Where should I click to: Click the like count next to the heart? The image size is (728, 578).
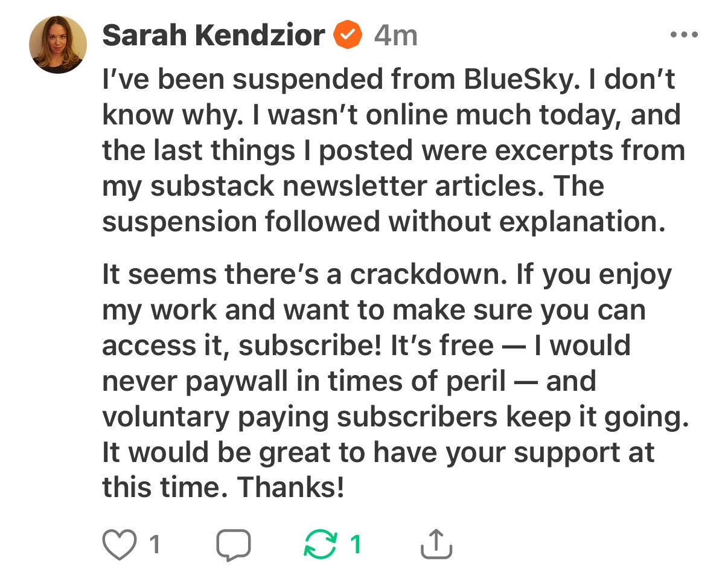[x=155, y=545]
